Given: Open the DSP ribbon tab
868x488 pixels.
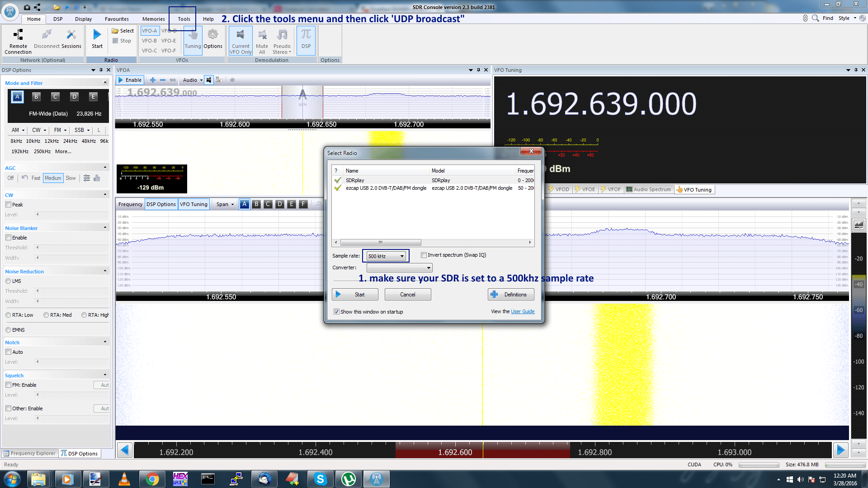Looking at the screenshot, I should [58, 19].
